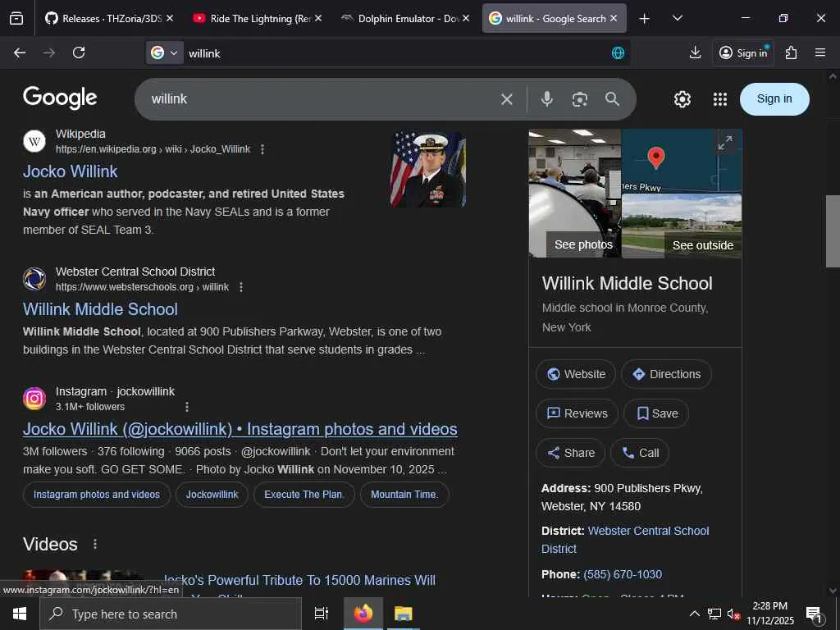Click the Firefox account Sign in button
This screenshot has height=630, width=840.
(x=743, y=52)
